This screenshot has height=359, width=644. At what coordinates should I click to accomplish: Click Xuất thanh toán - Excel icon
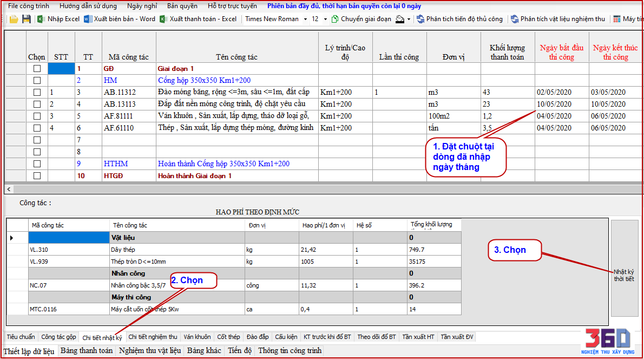[163, 19]
